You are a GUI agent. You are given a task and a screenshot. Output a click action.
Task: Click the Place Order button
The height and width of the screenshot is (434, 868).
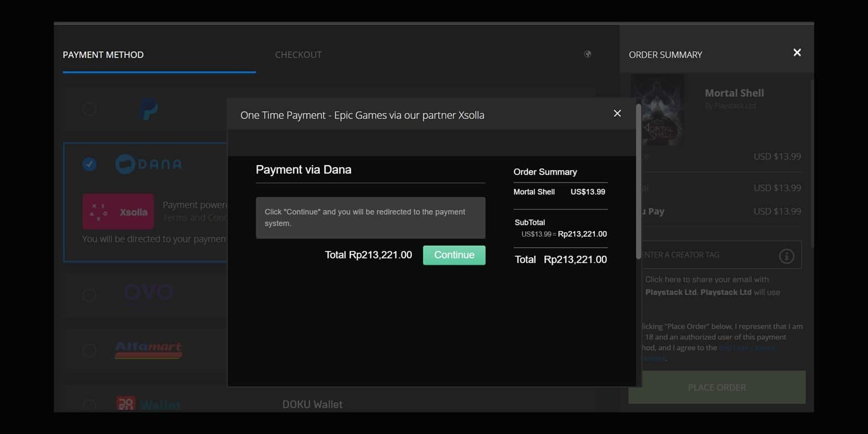717,387
